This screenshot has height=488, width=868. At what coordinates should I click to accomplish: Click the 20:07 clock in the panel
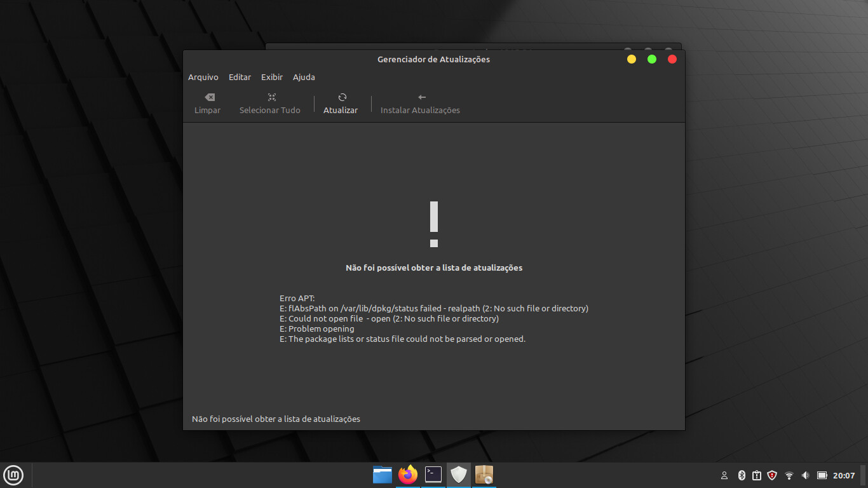point(844,475)
